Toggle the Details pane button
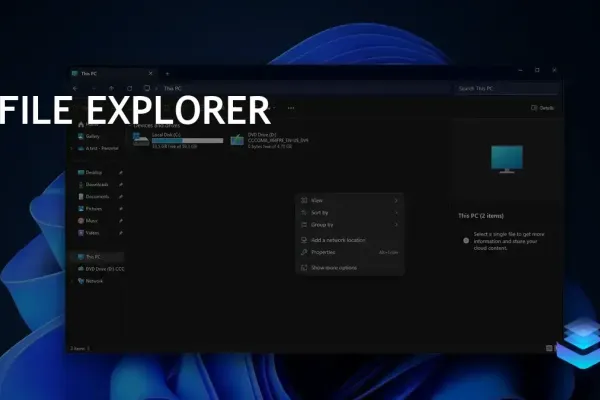600x400 pixels. point(543,108)
